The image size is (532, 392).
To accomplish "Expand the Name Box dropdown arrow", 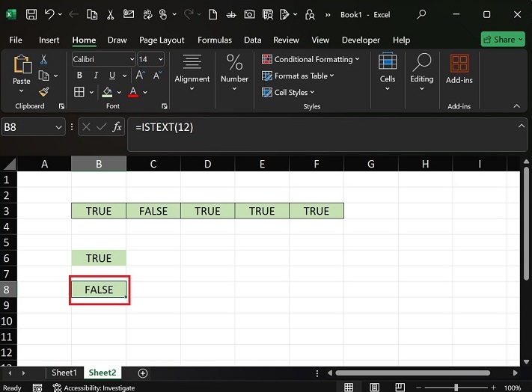I will tap(59, 127).
